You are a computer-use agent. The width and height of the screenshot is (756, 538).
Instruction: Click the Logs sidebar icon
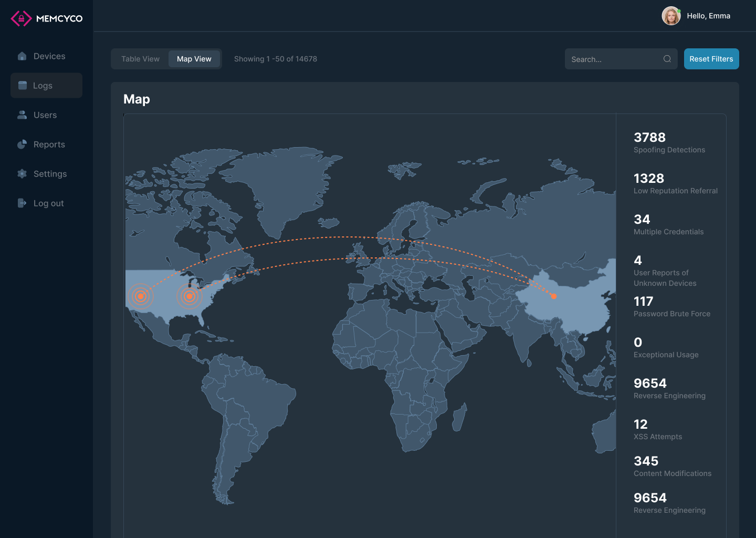point(23,86)
